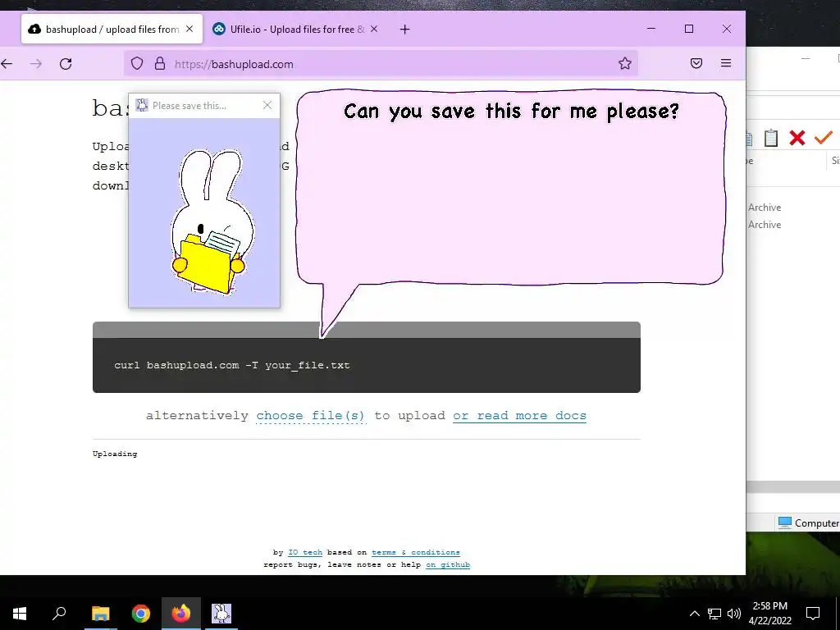Open the clock showing 2:58 PM
Screen dimensions: 840x630
(x=769, y=614)
